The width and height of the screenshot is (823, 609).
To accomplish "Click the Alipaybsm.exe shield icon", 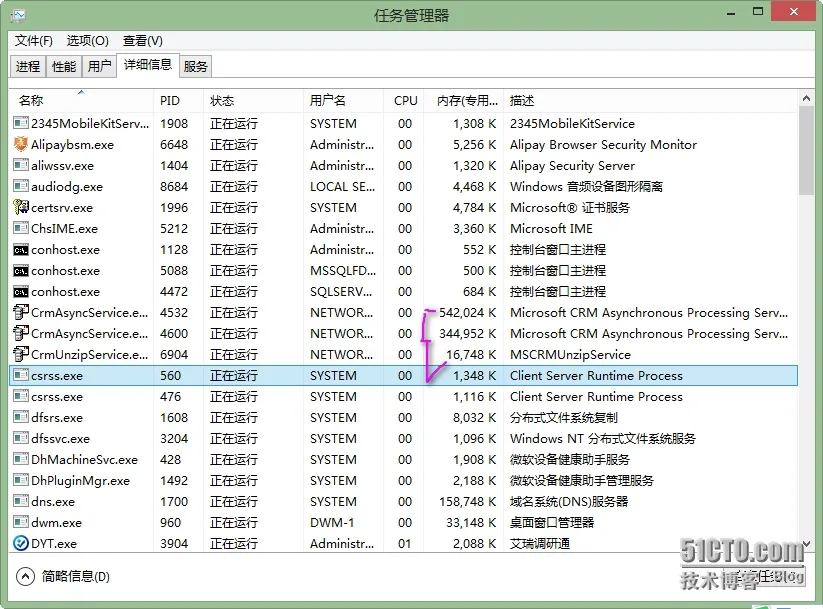I will [x=21, y=144].
